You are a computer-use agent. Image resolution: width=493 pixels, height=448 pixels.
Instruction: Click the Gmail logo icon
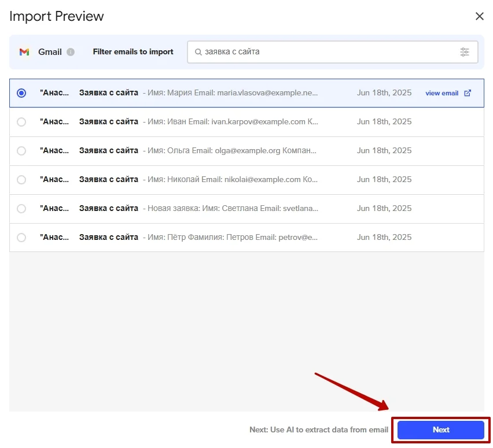(24, 52)
